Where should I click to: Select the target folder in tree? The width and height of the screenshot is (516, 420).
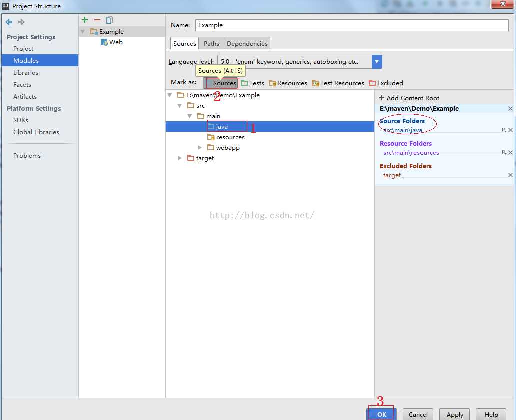point(200,158)
